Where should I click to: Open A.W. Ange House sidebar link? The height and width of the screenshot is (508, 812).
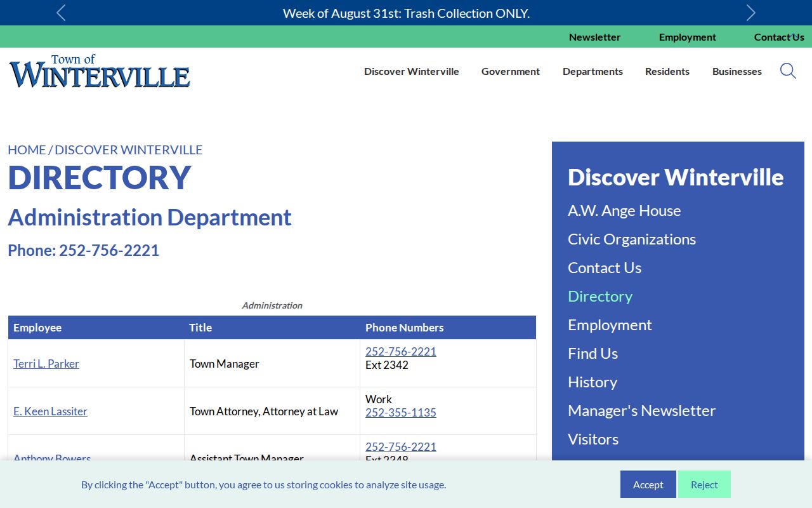(624, 211)
